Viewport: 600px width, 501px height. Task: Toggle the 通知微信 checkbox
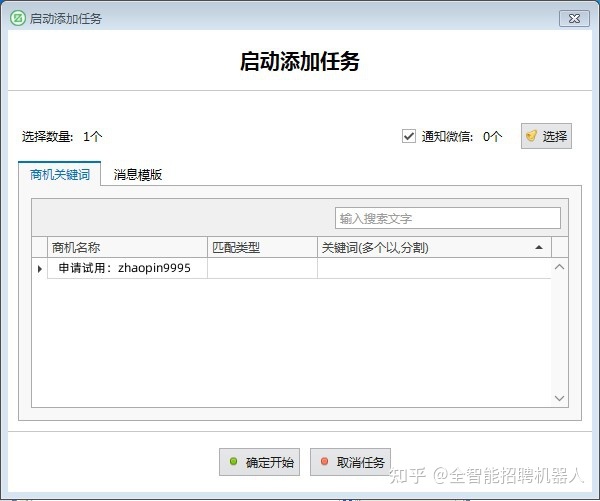pos(408,136)
